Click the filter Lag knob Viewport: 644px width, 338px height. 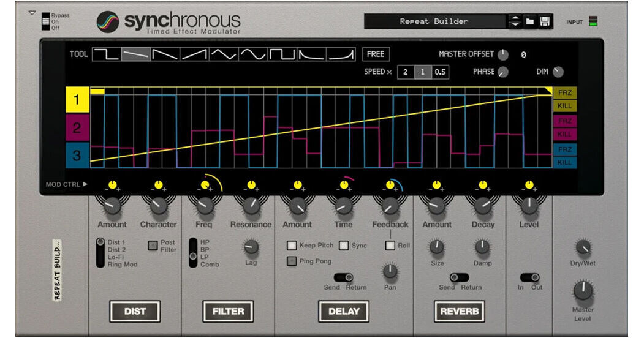point(251,247)
